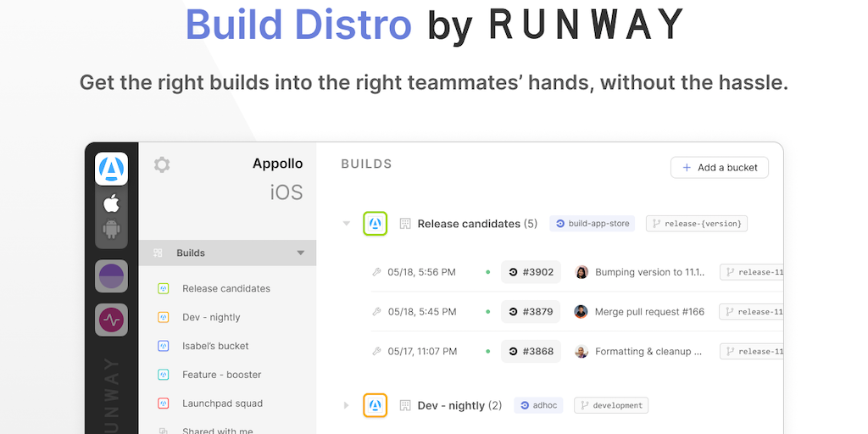
Task: Click the adhoc workflow tag
Action: click(538, 405)
